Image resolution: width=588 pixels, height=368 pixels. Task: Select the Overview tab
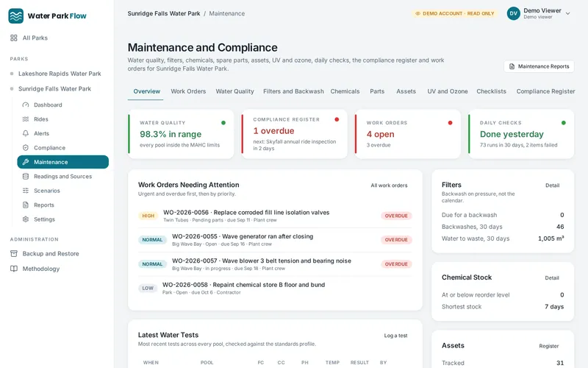click(x=146, y=91)
